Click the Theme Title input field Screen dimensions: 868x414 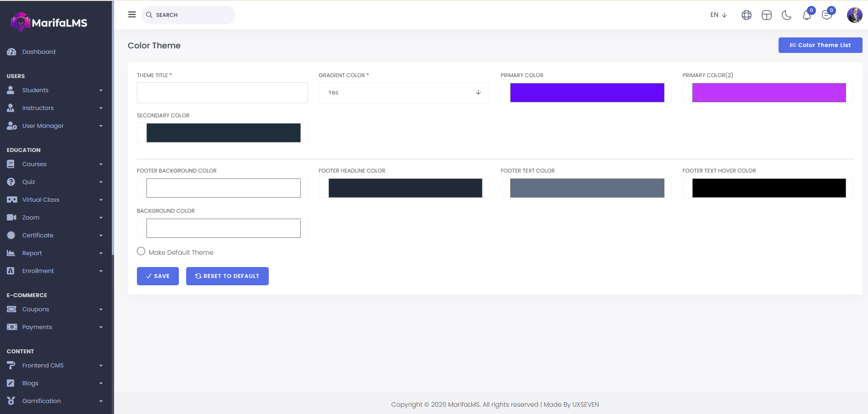click(222, 93)
